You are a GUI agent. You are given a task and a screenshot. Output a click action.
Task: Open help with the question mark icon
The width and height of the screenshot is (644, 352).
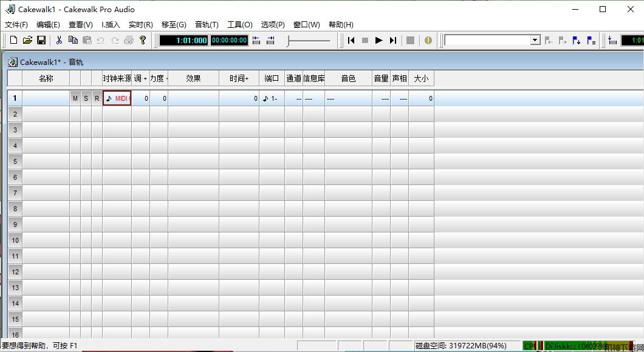click(x=143, y=40)
